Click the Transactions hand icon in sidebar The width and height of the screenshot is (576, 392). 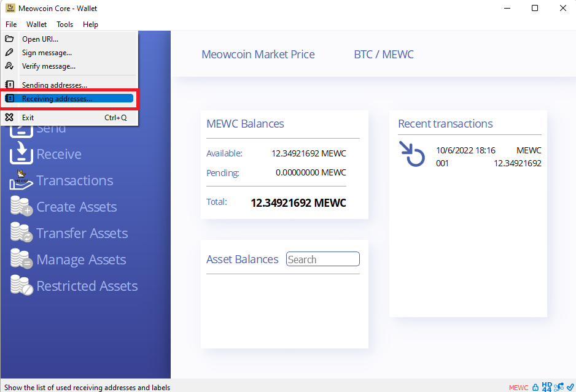[21, 180]
